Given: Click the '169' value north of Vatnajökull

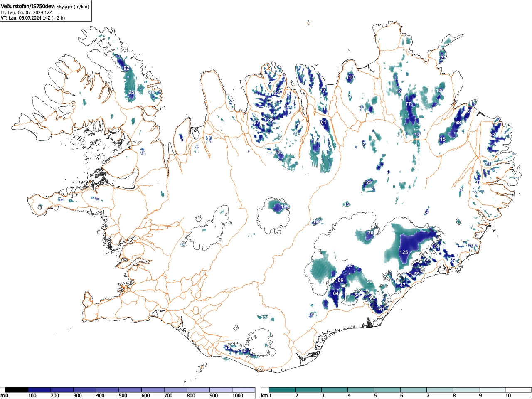Looking at the screenshot, I should coord(317,222).
